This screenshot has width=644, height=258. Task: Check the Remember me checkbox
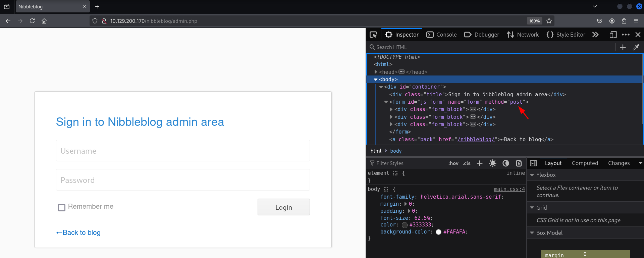point(62,208)
